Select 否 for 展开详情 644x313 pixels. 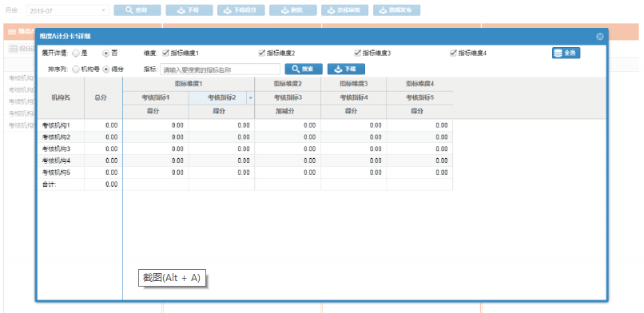(105, 53)
